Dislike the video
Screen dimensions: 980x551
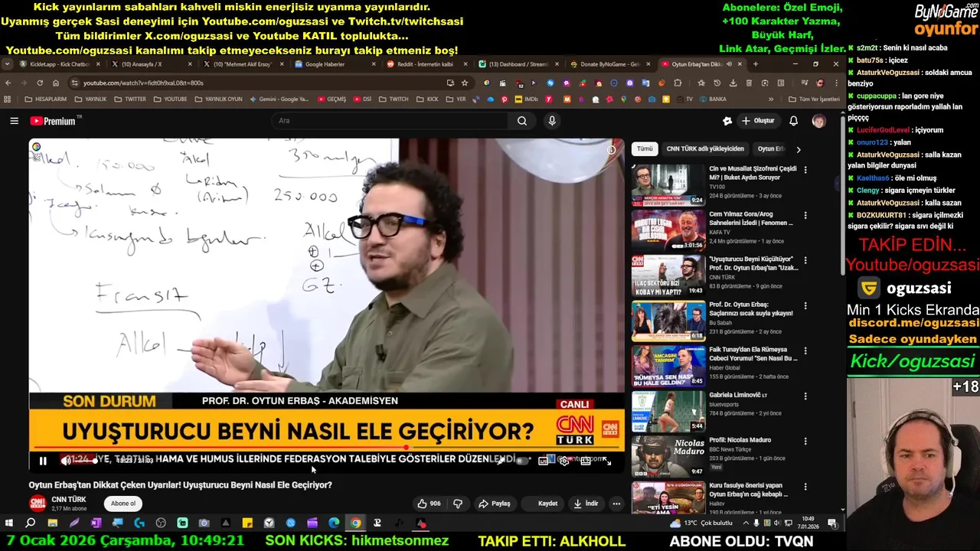(458, 504)
